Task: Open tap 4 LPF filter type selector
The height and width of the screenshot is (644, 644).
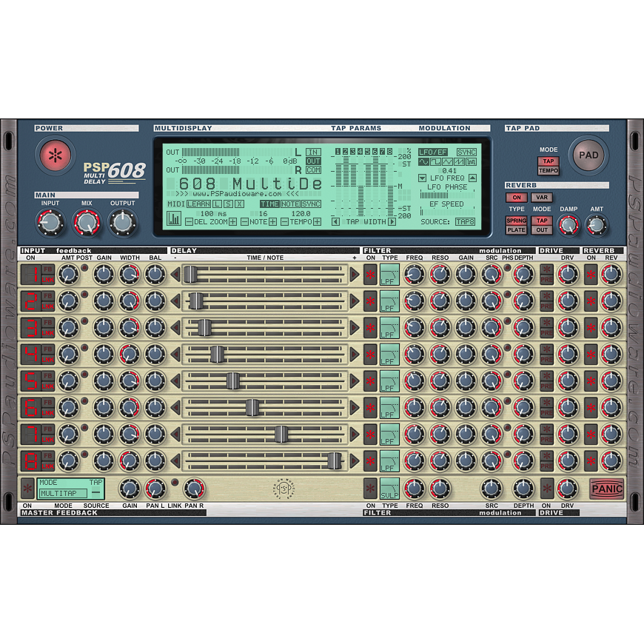Action: coord(389,355)
